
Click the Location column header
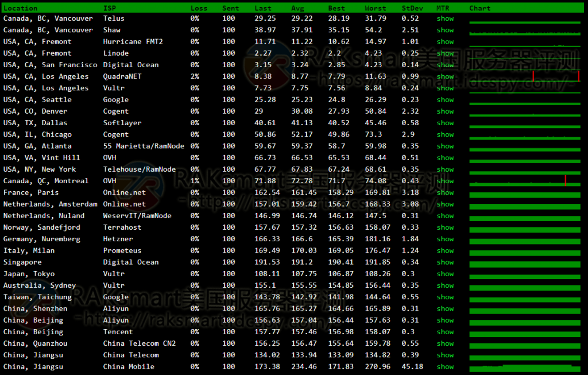tap(20, 8)
